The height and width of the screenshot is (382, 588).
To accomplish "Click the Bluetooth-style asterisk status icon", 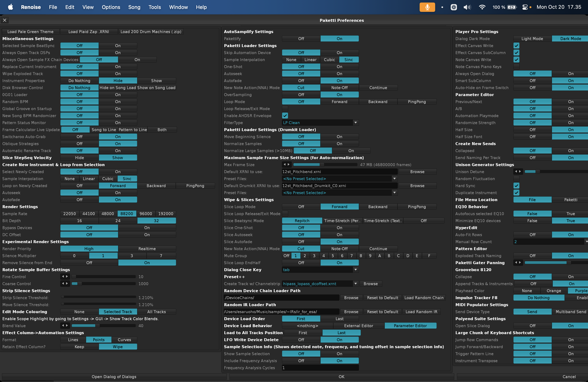I will tap(454, 7).
